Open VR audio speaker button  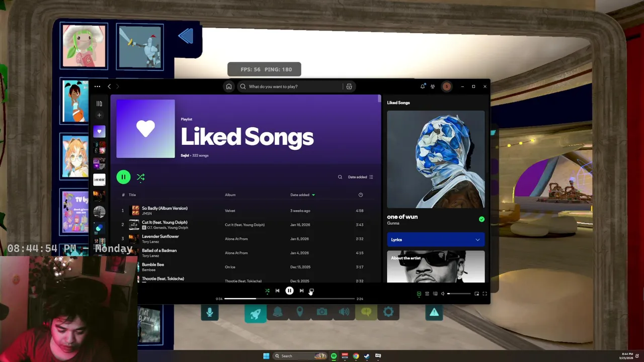344,312
